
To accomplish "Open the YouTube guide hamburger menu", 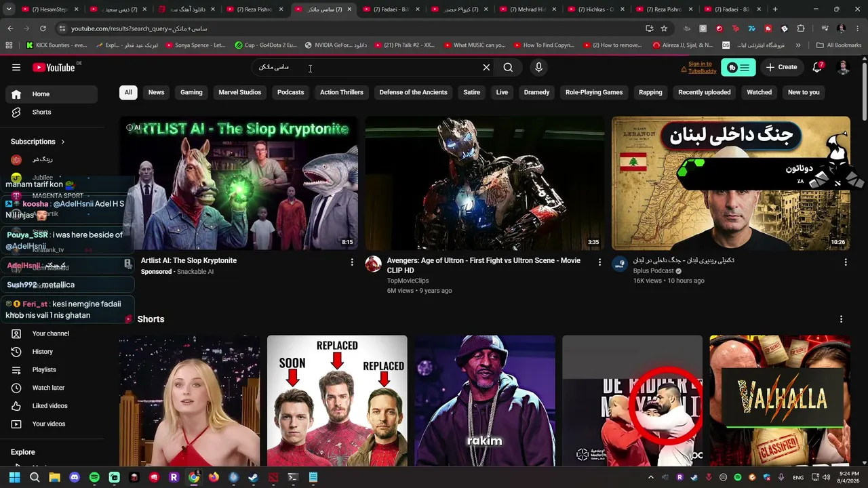I will click(x=16, y=67).
